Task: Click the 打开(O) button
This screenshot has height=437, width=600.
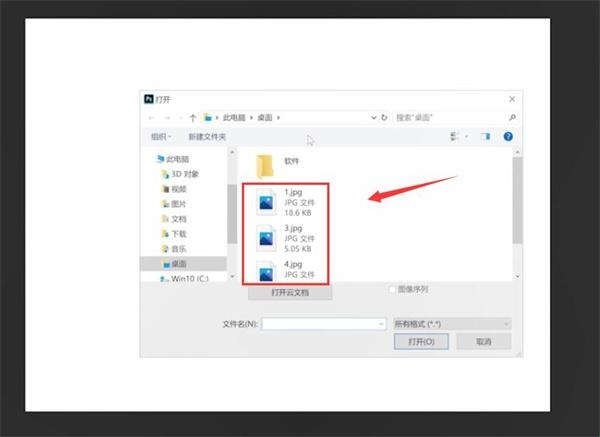Action: coord(421,341)
